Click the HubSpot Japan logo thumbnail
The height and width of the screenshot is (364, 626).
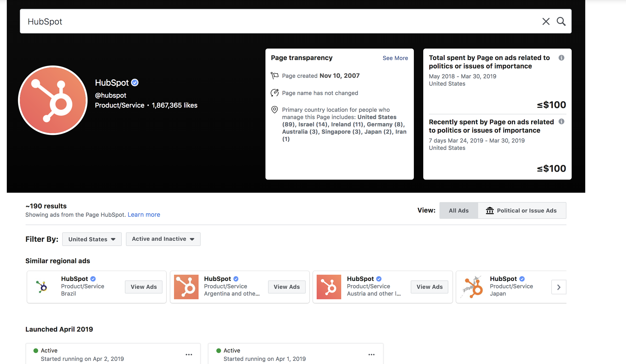coord(472,287)
